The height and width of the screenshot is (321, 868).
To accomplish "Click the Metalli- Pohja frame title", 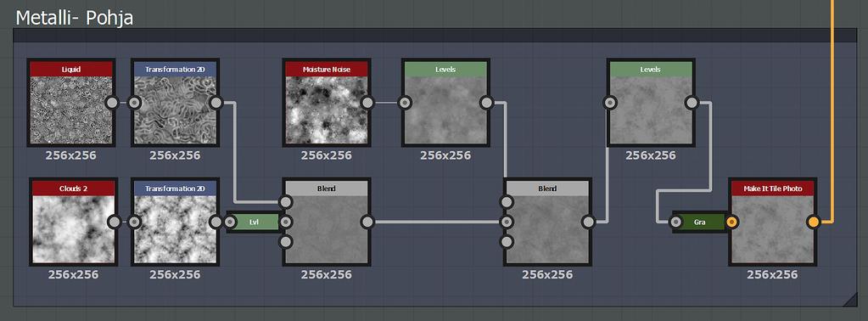I will [x=74, y=18].
